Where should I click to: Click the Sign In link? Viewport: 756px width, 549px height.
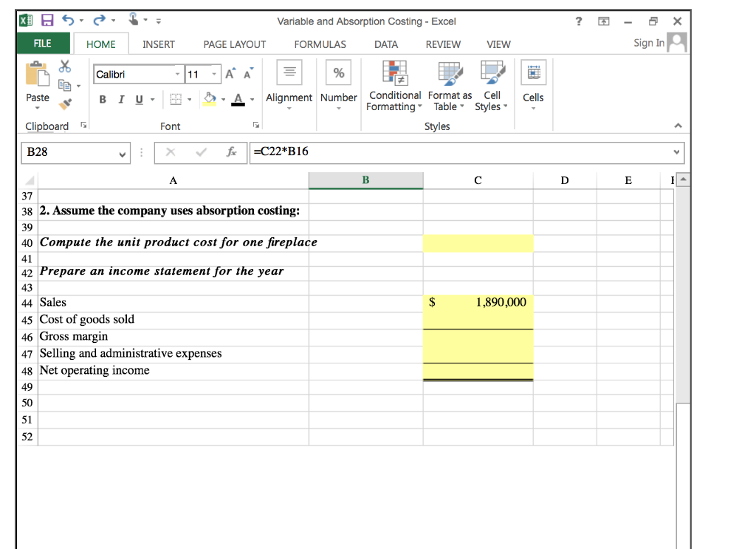pos(648,43)
